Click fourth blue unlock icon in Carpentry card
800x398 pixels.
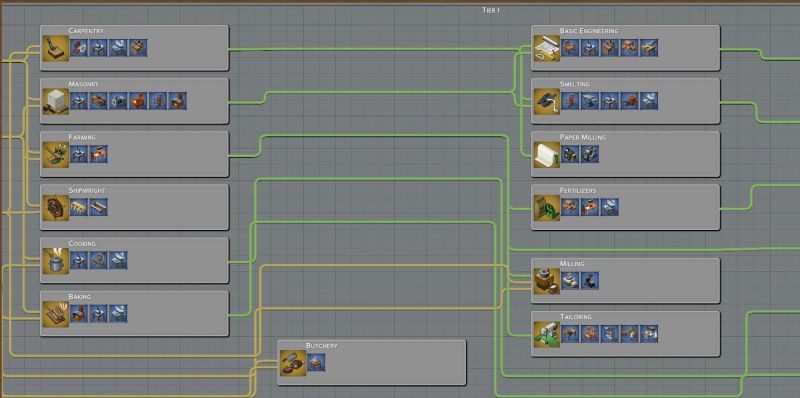click(138, 48)
